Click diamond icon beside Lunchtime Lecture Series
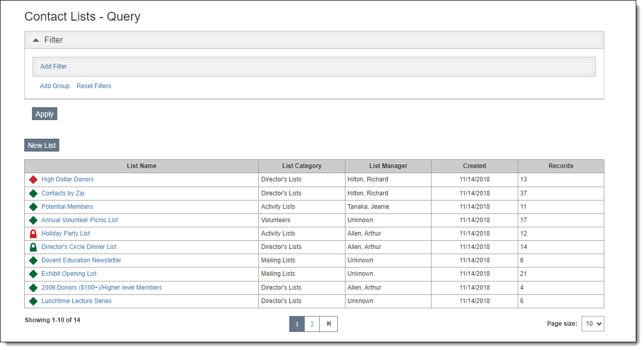This screenshot has width=644, height=350. (34, 301)
